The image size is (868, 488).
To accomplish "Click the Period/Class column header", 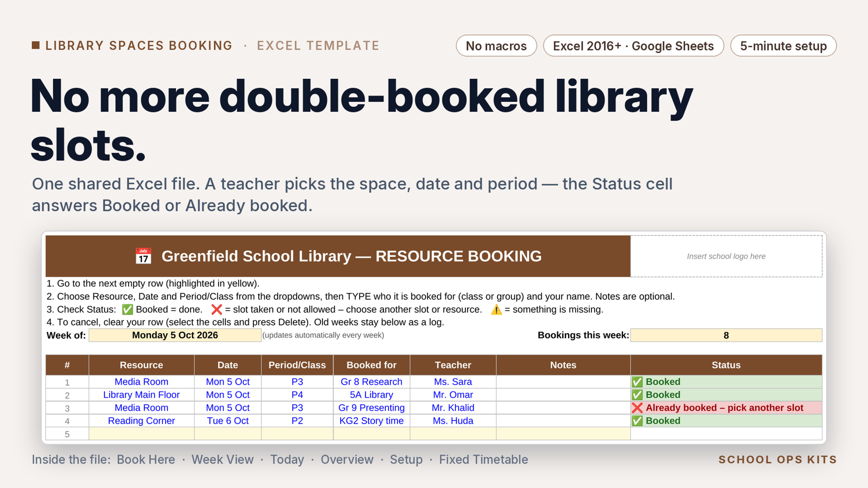I will [297, 365].
